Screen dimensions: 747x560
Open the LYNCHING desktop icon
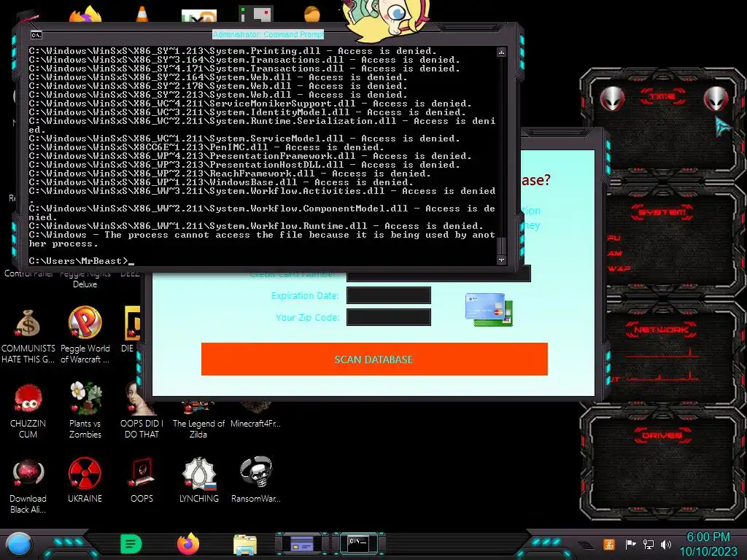[199, 481]
